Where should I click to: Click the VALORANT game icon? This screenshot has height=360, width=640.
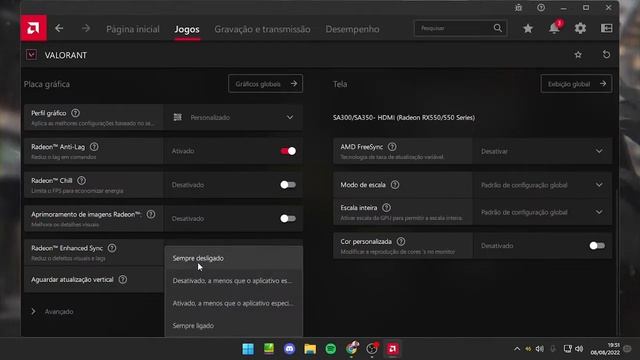[31, 55]
